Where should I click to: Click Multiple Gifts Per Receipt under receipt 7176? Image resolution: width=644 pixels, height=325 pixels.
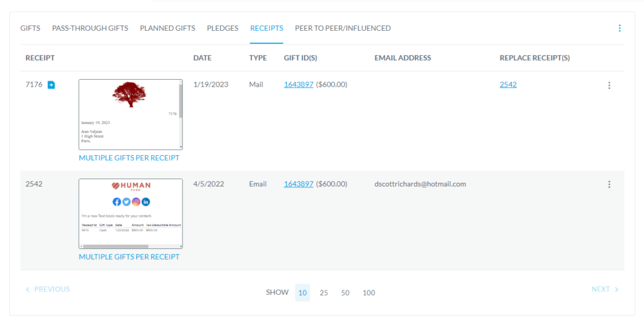click(x=129, y=158)
